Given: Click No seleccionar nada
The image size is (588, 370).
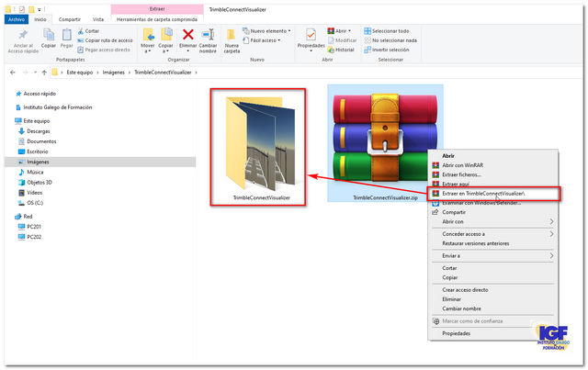Looking at the screenshot, I should (x=390, y=40).
